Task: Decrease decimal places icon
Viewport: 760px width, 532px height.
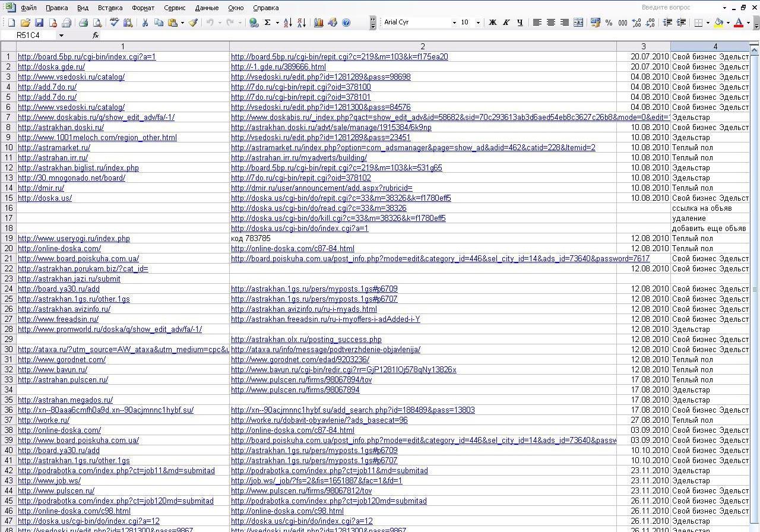Action: [x=650, y=23]
